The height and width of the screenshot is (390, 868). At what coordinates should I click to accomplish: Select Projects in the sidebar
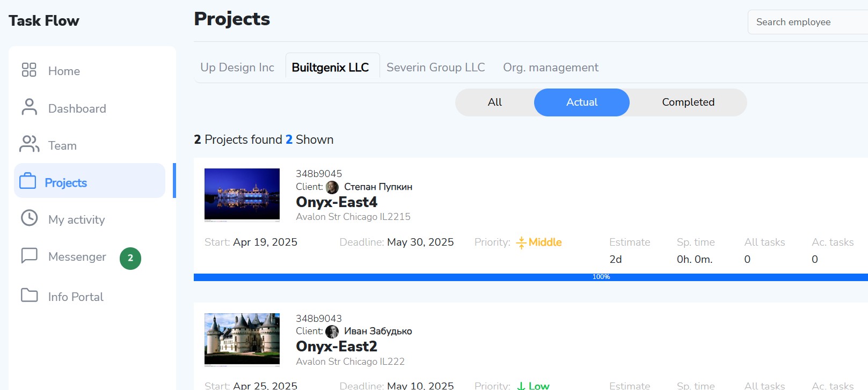pos(90,181)
